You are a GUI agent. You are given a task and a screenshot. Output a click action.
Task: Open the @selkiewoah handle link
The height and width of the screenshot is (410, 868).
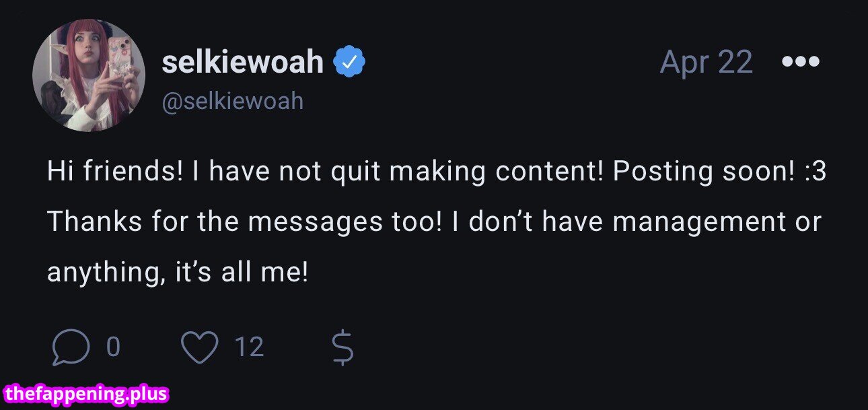coord(233,101)
